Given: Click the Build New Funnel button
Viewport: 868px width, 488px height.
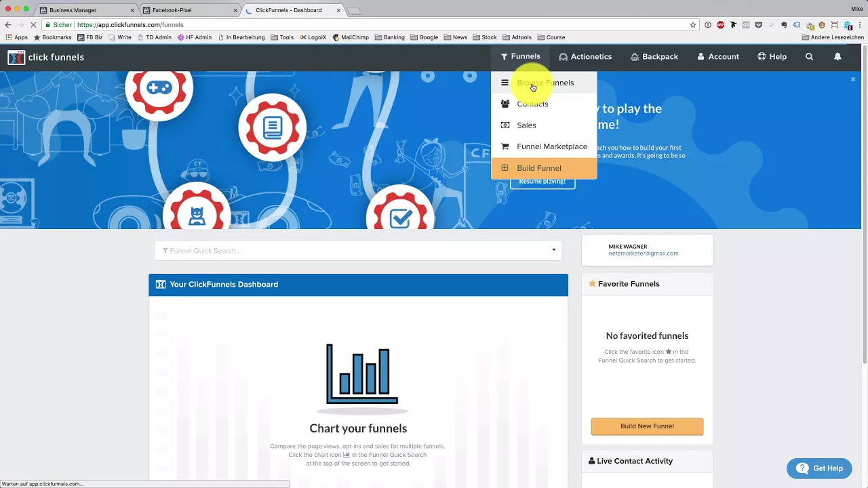Looking at the screenshot, I should click(647, 426).
